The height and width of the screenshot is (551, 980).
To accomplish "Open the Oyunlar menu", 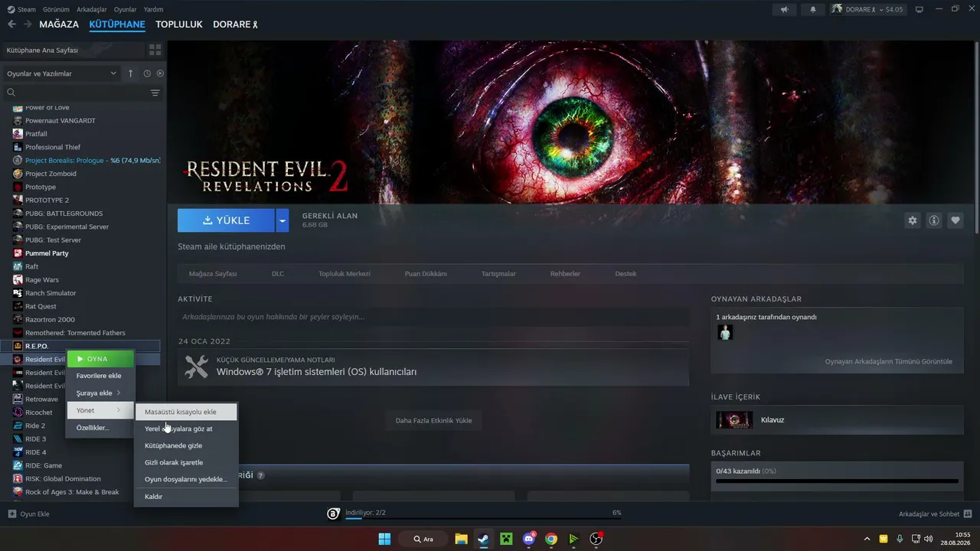I will [126, 9].
